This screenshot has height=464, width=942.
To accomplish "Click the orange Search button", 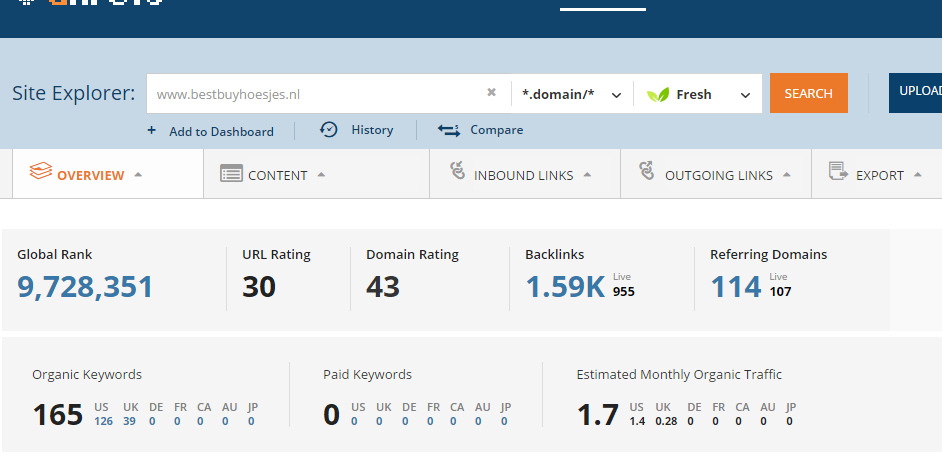I will click(x=809, y=93).
